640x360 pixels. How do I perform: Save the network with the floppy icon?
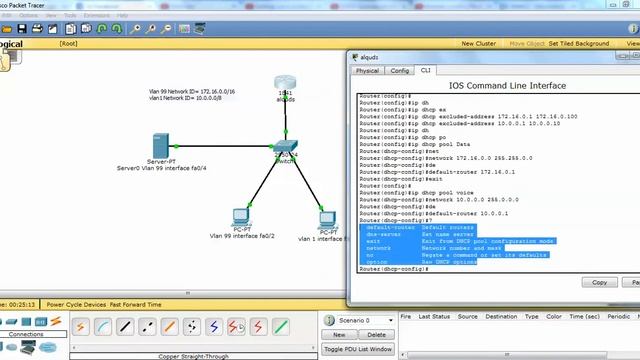(x=22, y=29)
